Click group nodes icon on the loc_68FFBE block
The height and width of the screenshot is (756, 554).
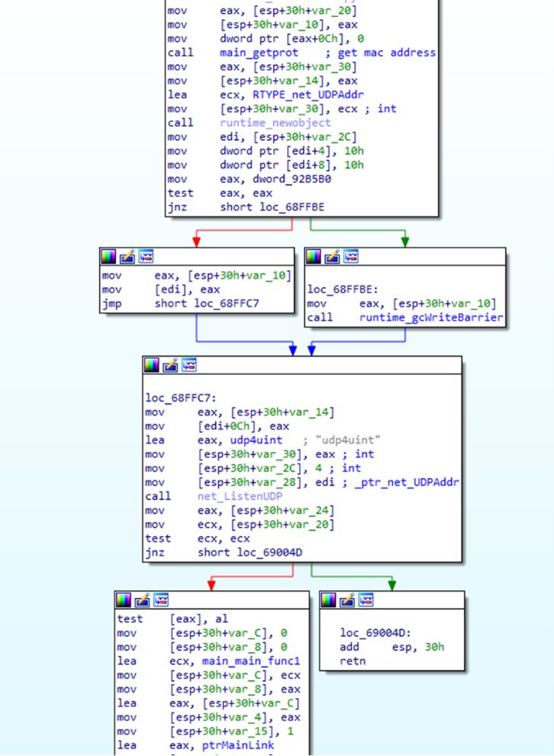(349, 257)
